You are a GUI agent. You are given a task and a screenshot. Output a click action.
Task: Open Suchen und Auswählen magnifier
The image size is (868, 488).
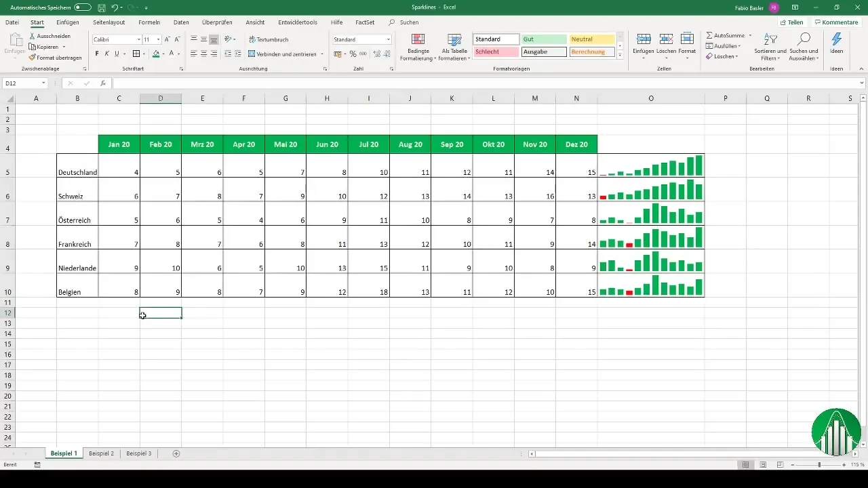coord(805,47)
